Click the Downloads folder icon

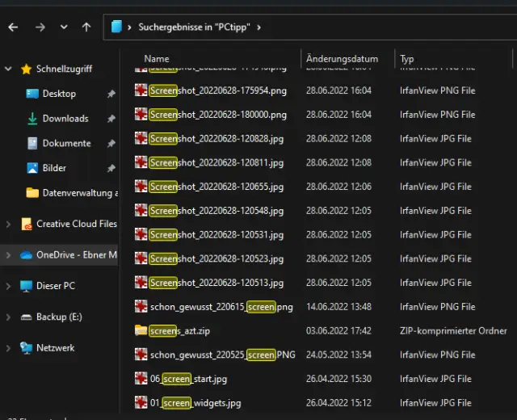[x=32, y=119]
